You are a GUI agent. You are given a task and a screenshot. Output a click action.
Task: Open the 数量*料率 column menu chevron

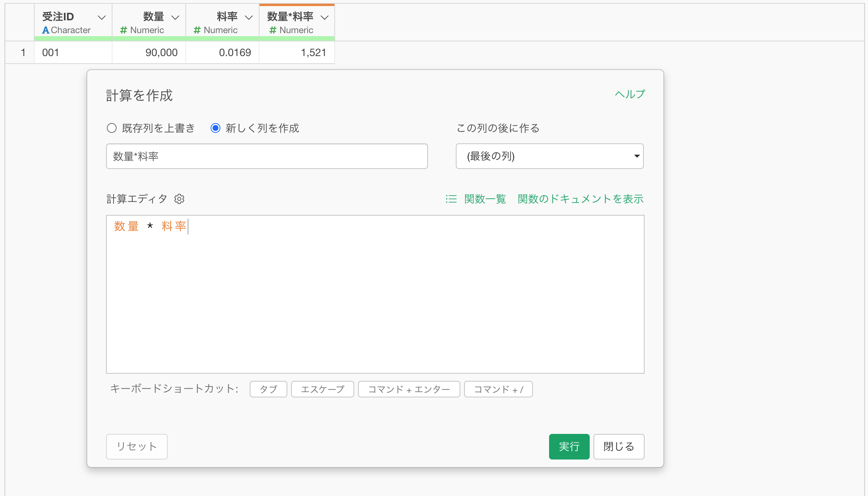pos(325,17)
